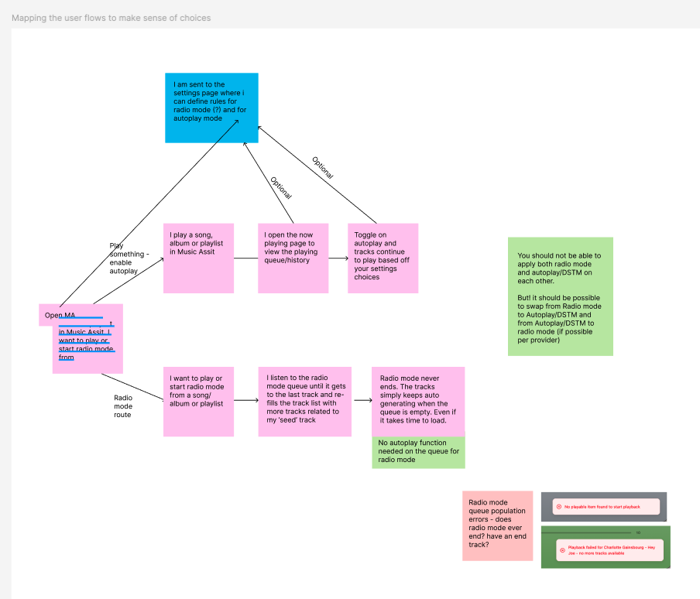The height and width of the screenshot is (599, 700).
Task: Click the error icon in 'Playback failed' toast
Action: pyautogui.click(x=562, y=550)
